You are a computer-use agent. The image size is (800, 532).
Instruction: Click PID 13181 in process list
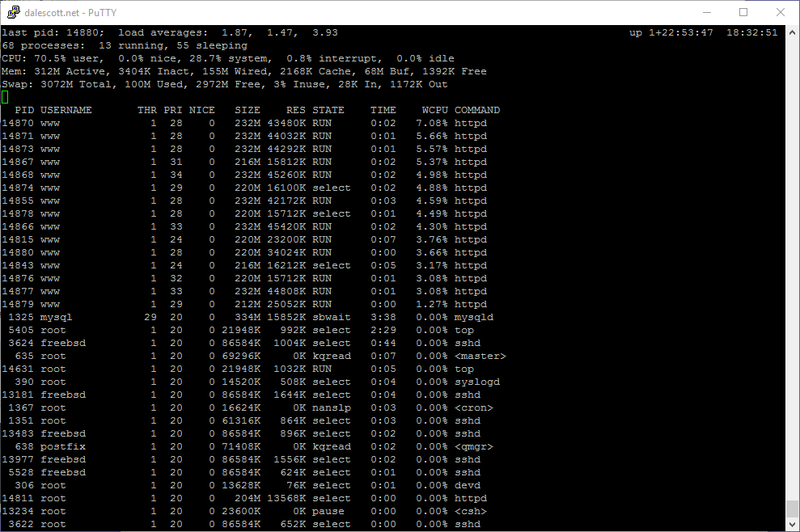(18, 395)
